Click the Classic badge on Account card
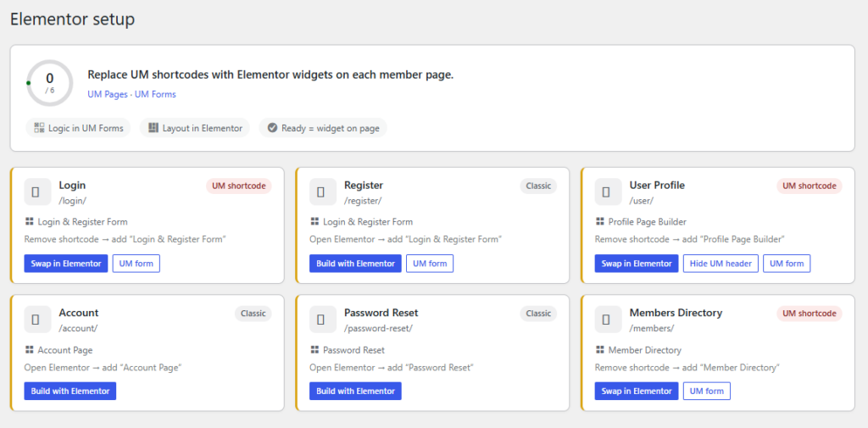The image size is (868, 428). 253,314
